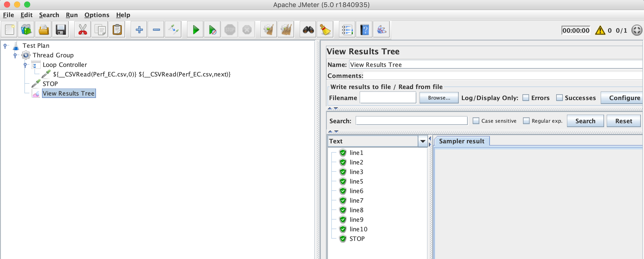This screenshot has height=259, width=644.
Task: Open the Options menu
Action: tap(97, 15)
